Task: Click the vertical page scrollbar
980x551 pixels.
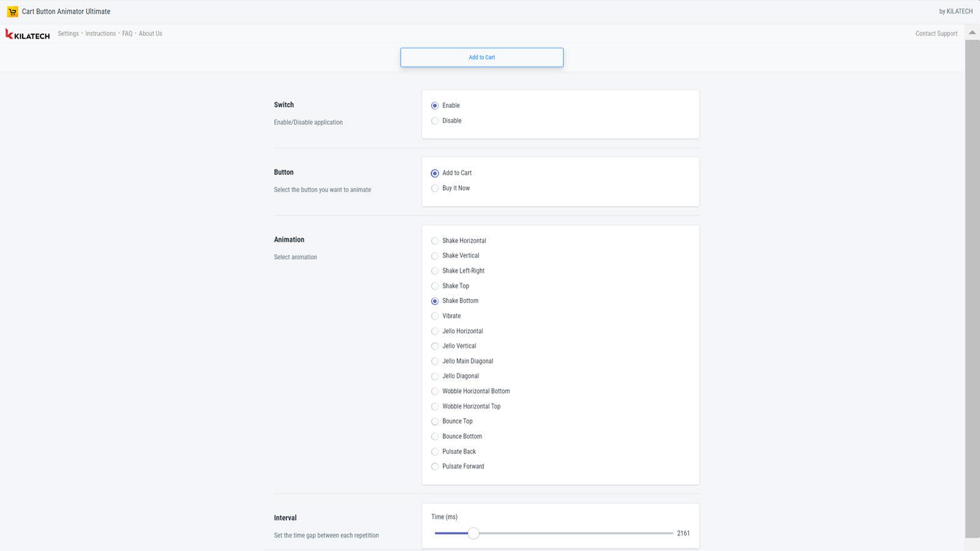Action: (x=972, y=288)
